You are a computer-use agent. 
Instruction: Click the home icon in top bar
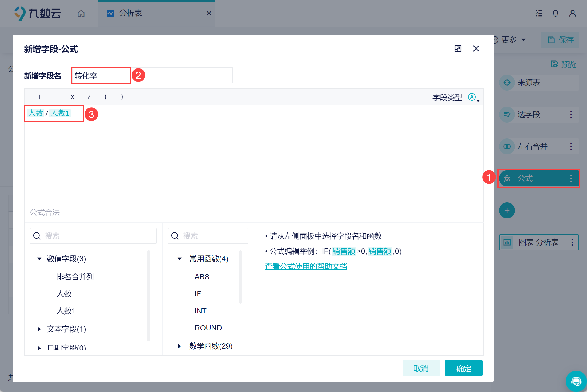pyautogui.click(x=81, y=13)
